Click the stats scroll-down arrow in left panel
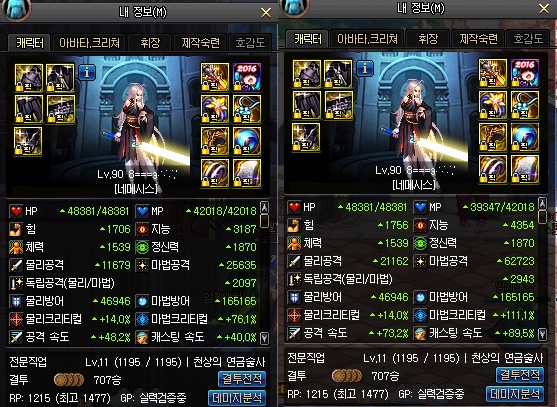This screenshot has height=407, width=557. [264, 337]
